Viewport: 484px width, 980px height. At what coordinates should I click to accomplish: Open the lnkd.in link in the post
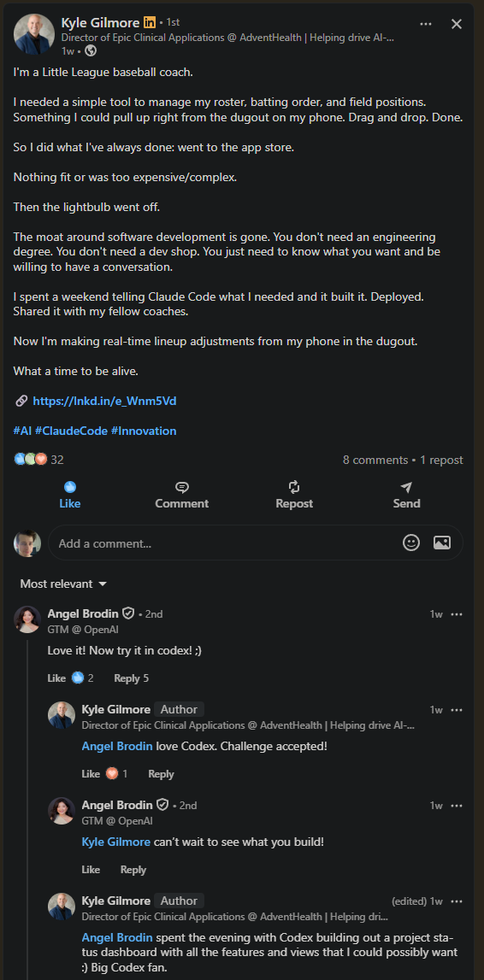pyautogui.click(x=104, y=401)
